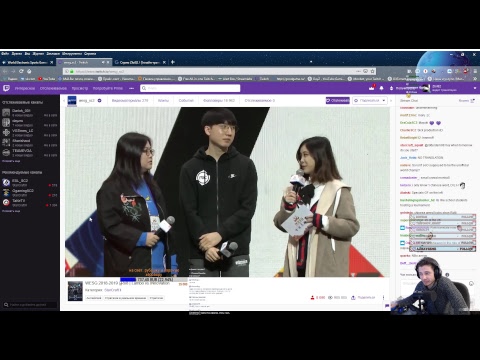This screenshot has width=480, height=360.
Task: Click the last stream tag under title
Action: (x=156, y=298)
